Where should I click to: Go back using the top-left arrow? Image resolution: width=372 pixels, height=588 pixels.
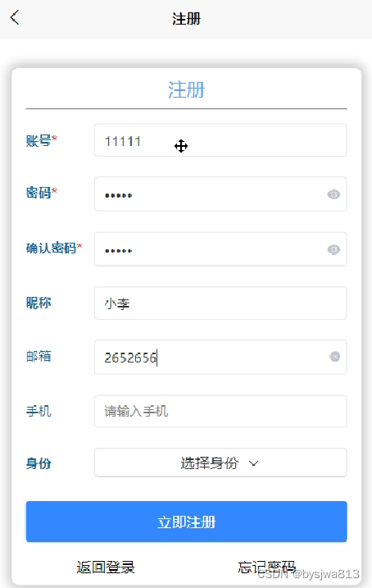click(x=15, y=17)
